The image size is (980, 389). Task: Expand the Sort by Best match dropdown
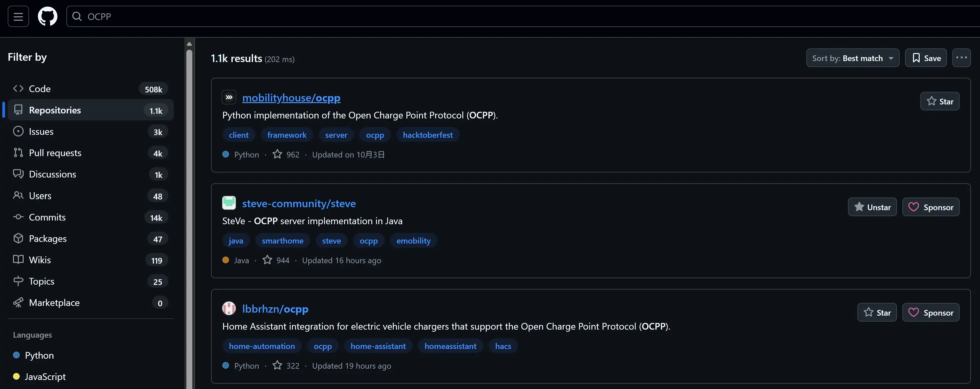852,58
